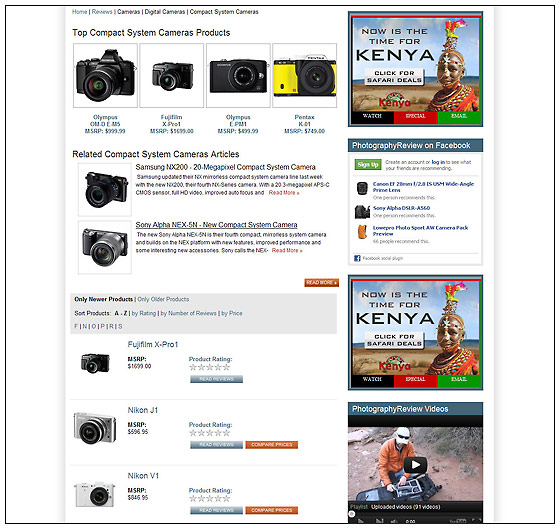
Task: Click EMAIL on lower Kenya ad
Action: click(x=459, y=380)
